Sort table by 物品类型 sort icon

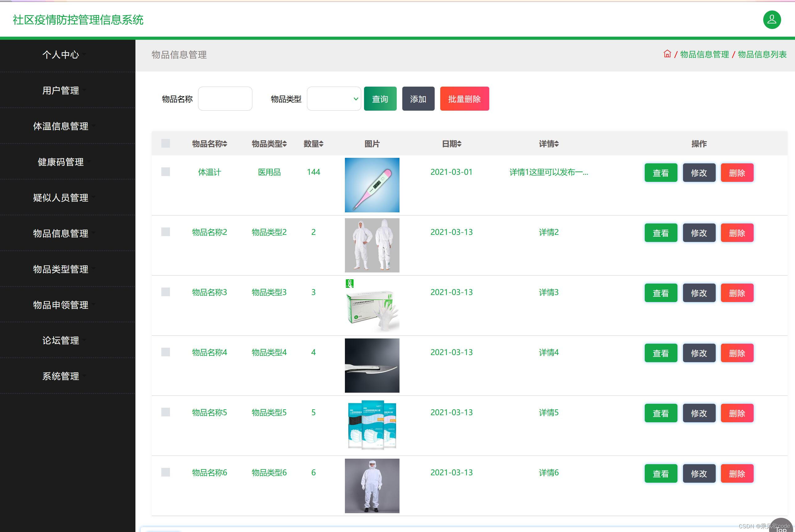(284, 144)
